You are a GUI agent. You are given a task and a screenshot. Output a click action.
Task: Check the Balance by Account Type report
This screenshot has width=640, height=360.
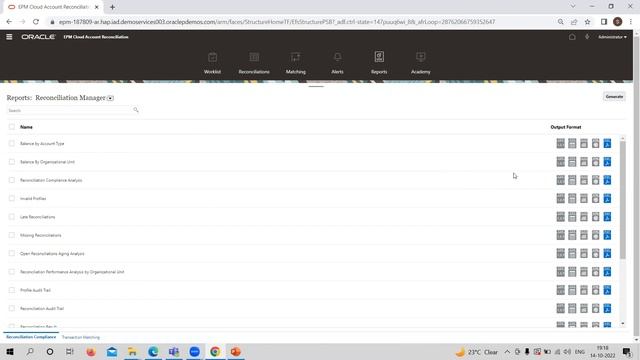tap(11, 143)
